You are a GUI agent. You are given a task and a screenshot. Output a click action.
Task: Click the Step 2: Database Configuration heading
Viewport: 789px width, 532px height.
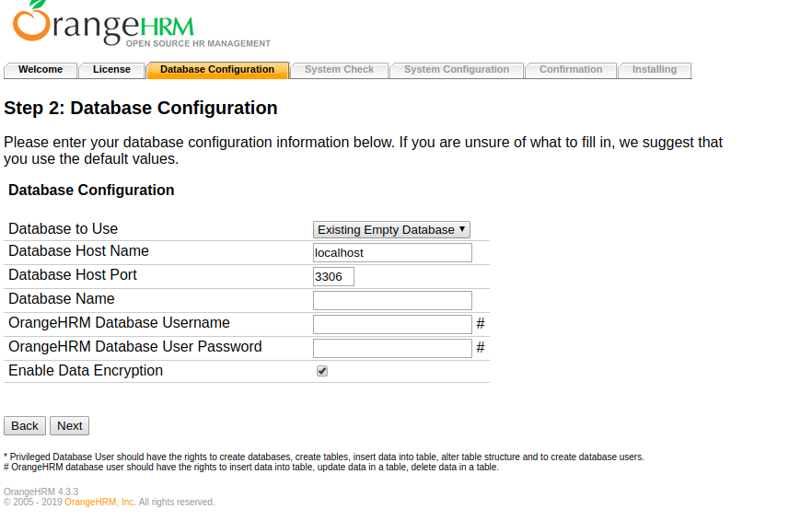[x=141, y=109]
